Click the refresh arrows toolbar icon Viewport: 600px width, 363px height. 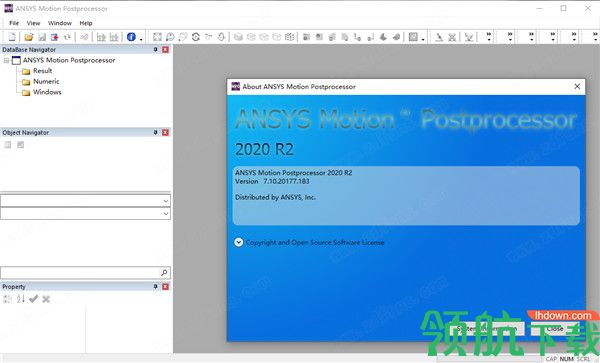[67, 37]
